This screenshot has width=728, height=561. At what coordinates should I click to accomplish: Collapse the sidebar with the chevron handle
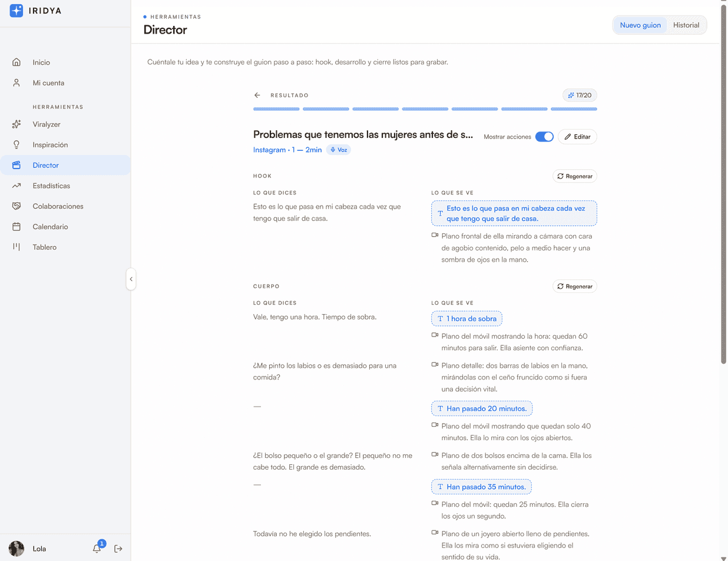coord(131,279)
